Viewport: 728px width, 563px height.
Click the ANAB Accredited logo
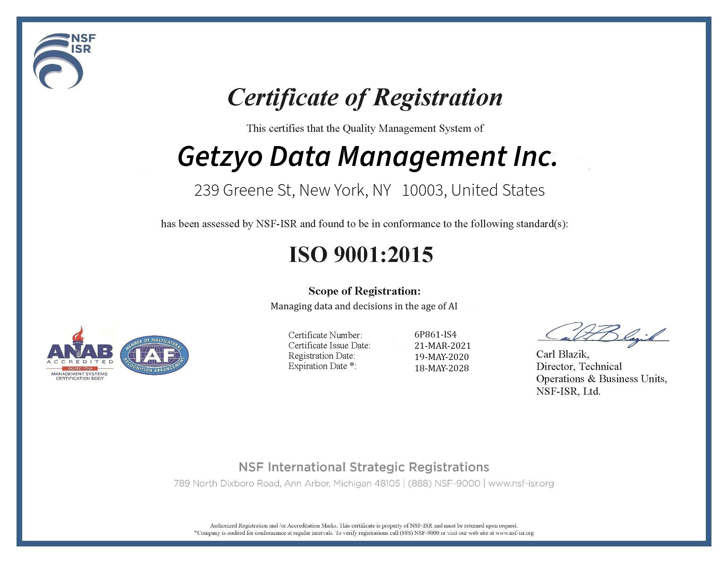[x=80, y=354]
